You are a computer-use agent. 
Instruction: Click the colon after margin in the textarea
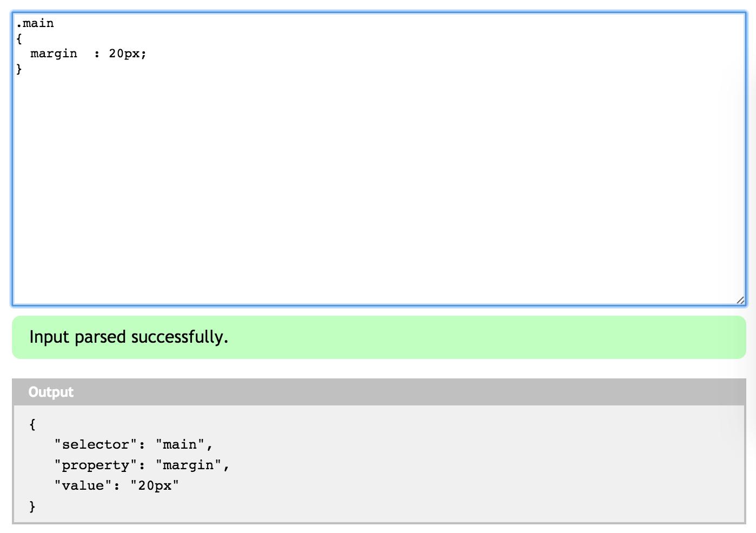point(97,54)
